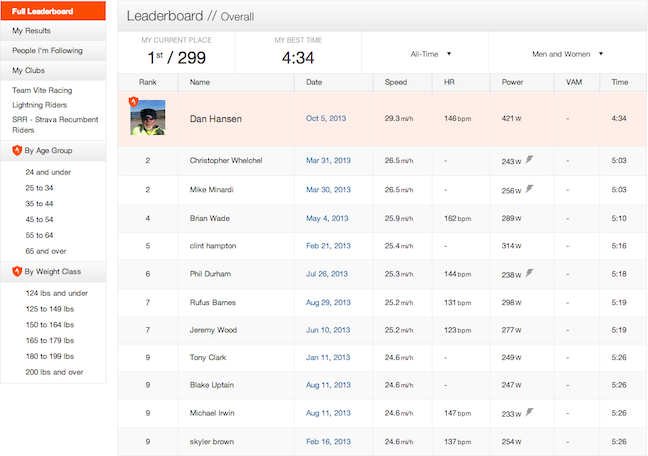Filter by Lightning Riders club

click(x=40, y=105)
